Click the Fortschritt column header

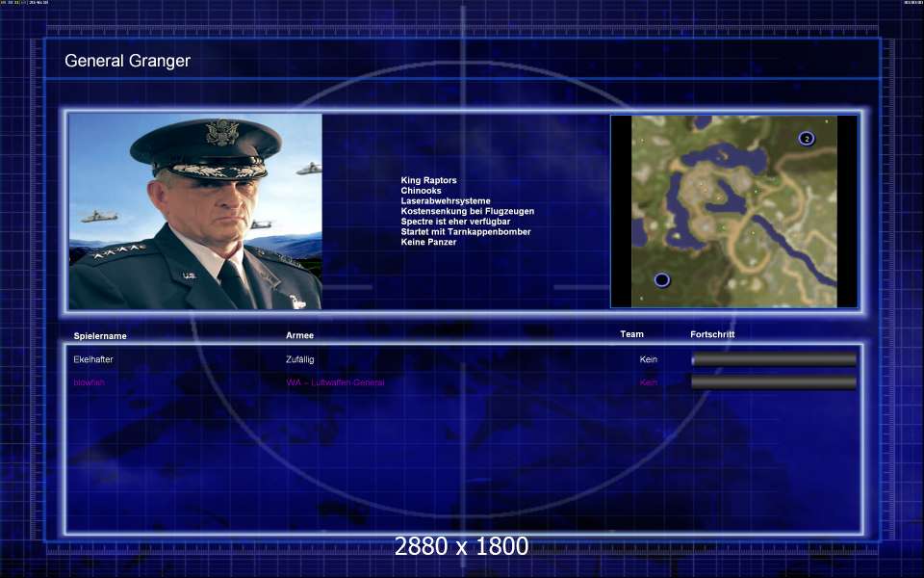coord(712,334)
